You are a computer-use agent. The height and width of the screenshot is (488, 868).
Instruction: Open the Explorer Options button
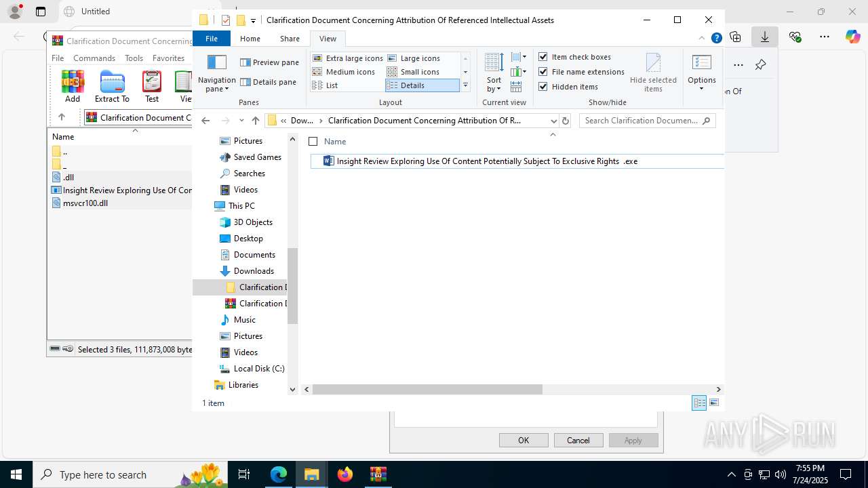702,73
